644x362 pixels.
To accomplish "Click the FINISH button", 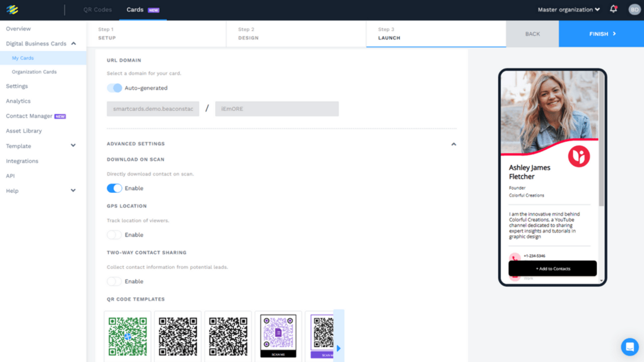I will 602,34.
